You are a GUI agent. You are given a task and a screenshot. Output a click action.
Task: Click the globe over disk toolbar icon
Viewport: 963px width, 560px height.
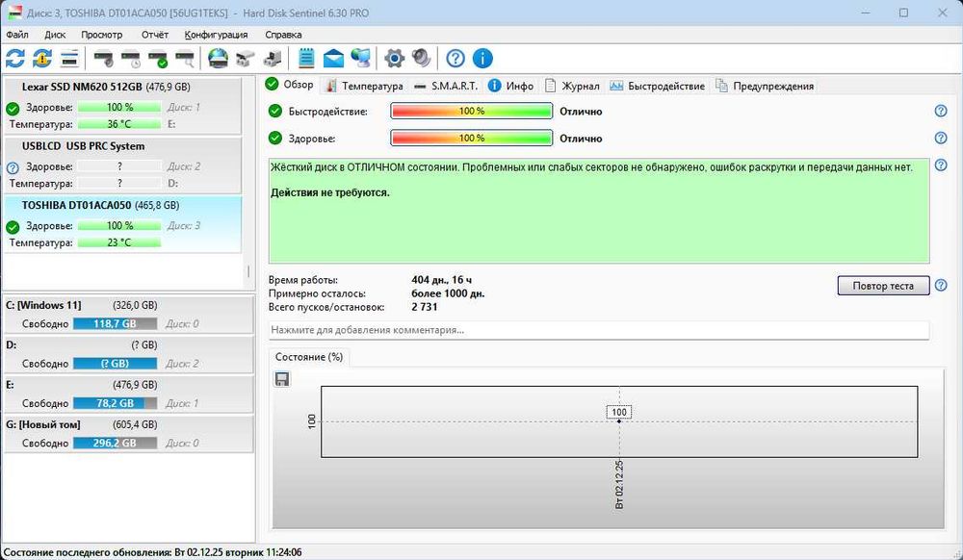click(x=218, y=59)
